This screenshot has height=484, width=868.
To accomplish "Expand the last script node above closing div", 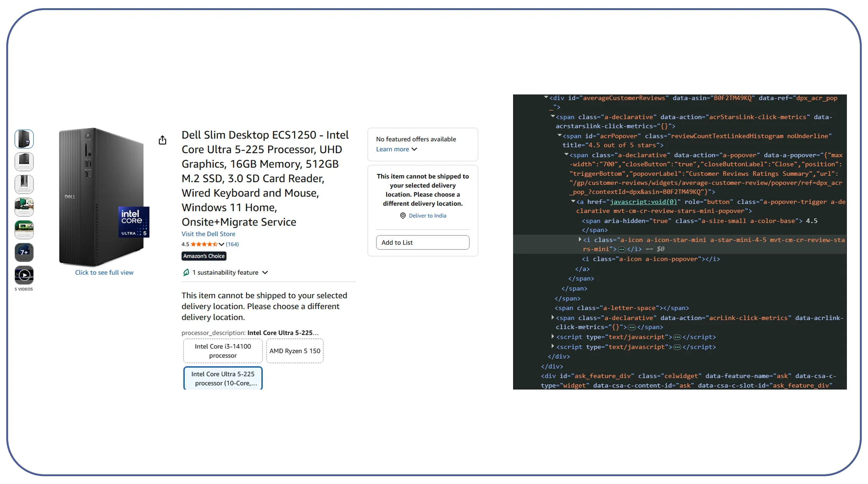I will coord(553,346).
